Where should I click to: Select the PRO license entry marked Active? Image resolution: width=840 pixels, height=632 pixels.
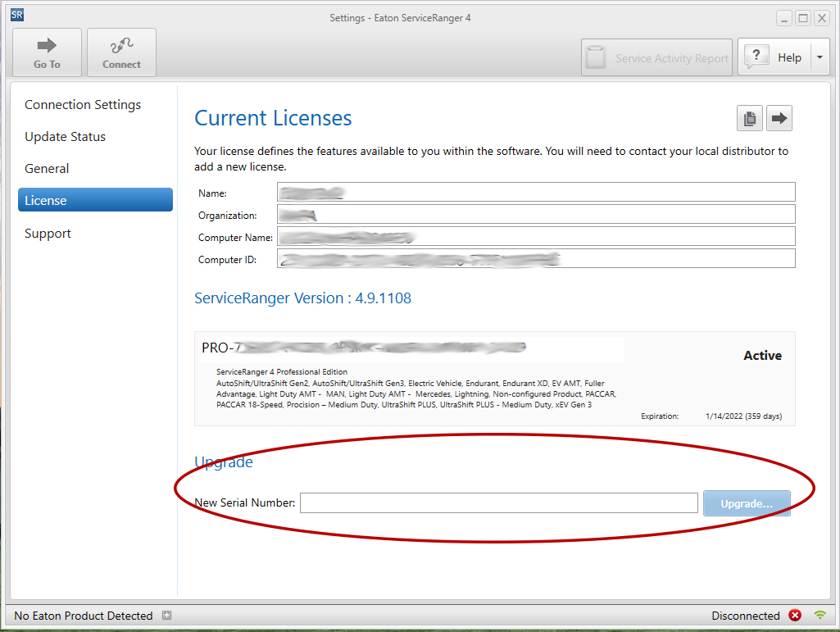click(x=494, y=379)
